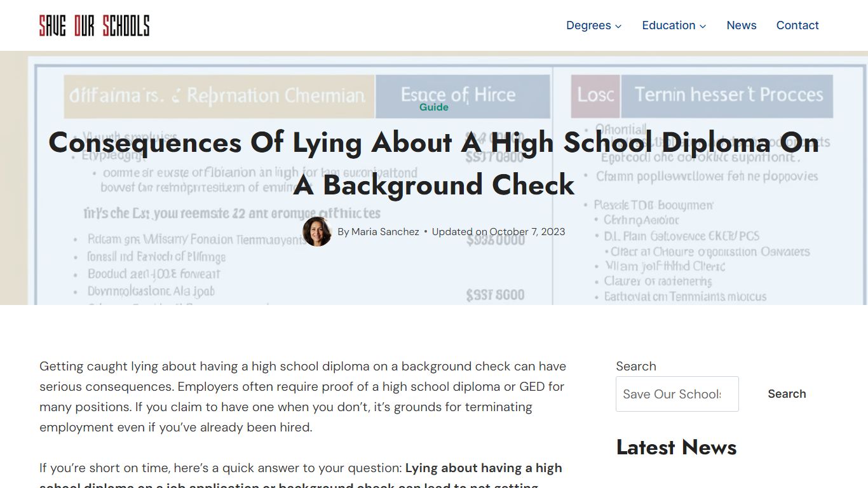Click inside the Search input field
This screenshot has height=488, width=868.
pyautogui.click(x=677, y=394)
